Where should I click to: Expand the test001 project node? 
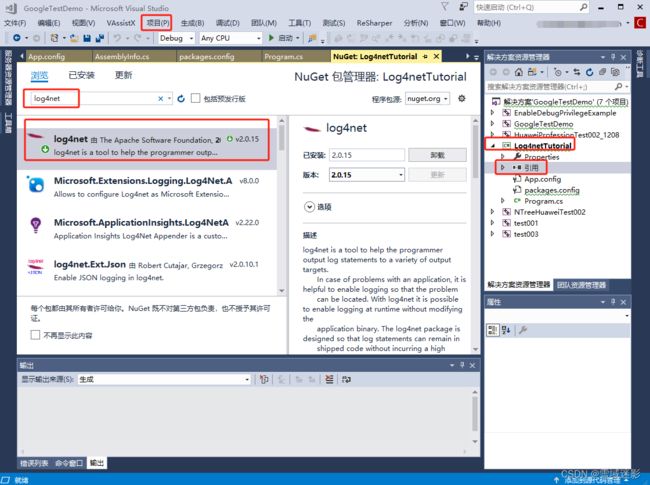(x=492, y=223)
